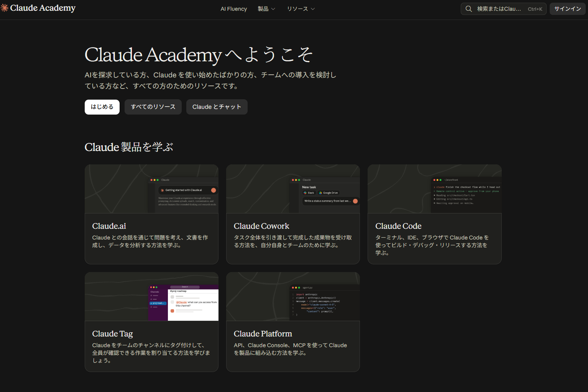Click the Claude 製品を学ぶ section heading
Image resolution: width=588 pixels, height=392 pixels.
click(x=129, y=147)
